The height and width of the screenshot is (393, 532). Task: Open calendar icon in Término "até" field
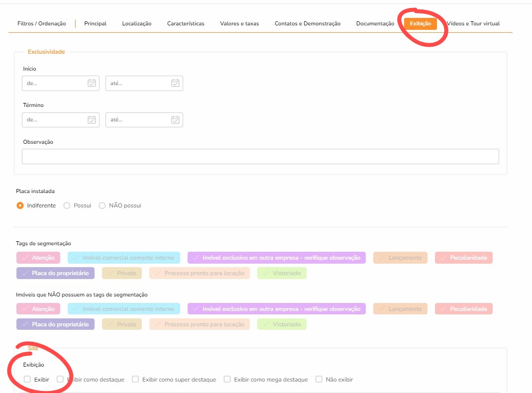(x=175, y=119)
